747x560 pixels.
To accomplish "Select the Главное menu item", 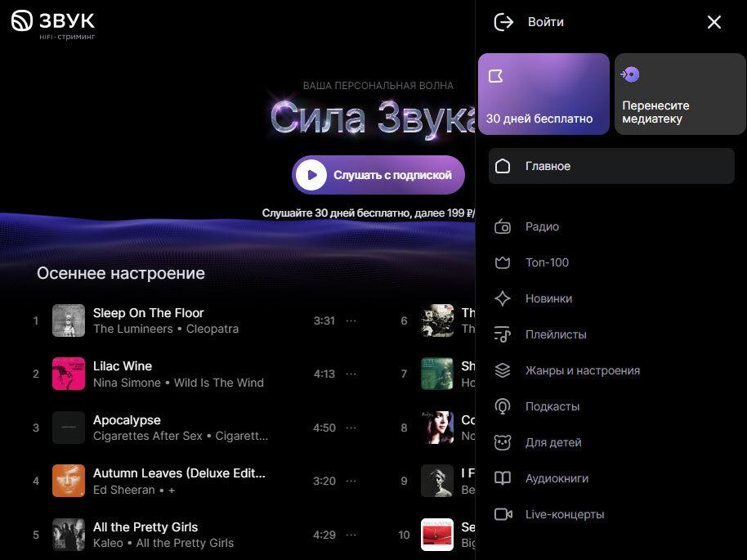I will pos(611,166).
